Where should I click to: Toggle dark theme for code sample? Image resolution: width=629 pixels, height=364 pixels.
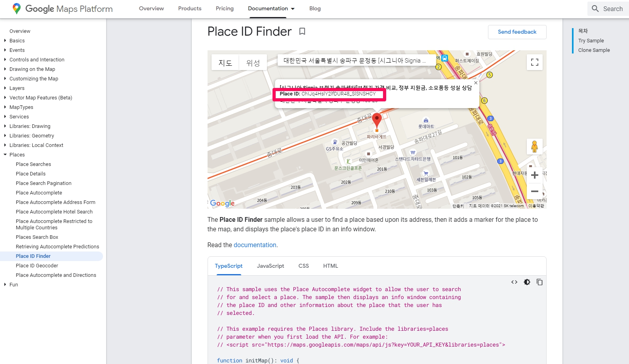527,282
